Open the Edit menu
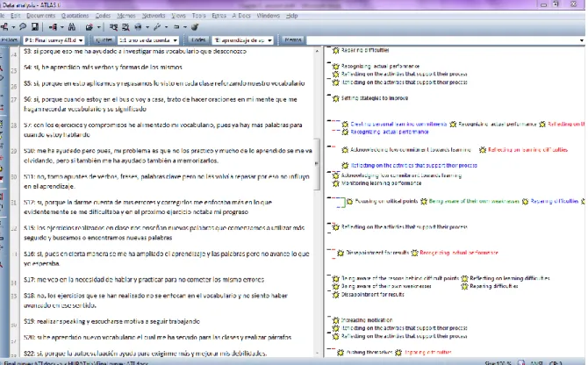The image size is (588, 365). (x=16, y=16)
